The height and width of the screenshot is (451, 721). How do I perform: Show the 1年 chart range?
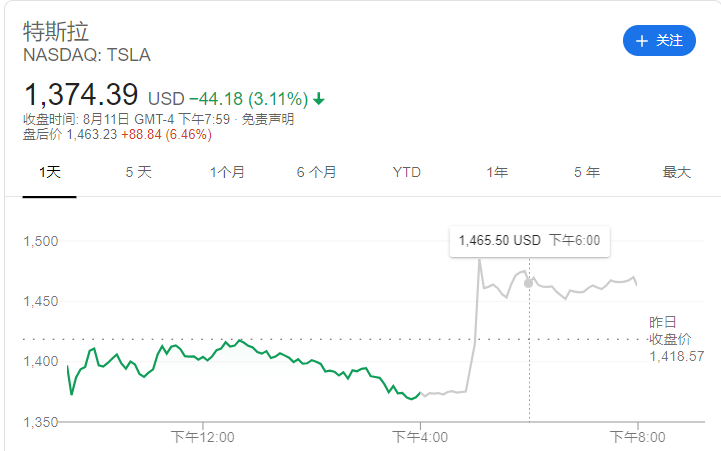(496, 173)
